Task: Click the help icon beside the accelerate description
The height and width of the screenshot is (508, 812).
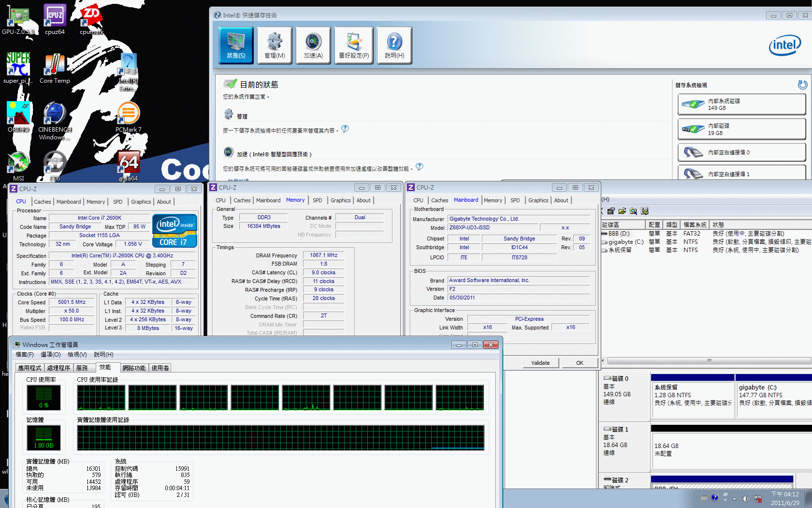Action: pos(420,166)
